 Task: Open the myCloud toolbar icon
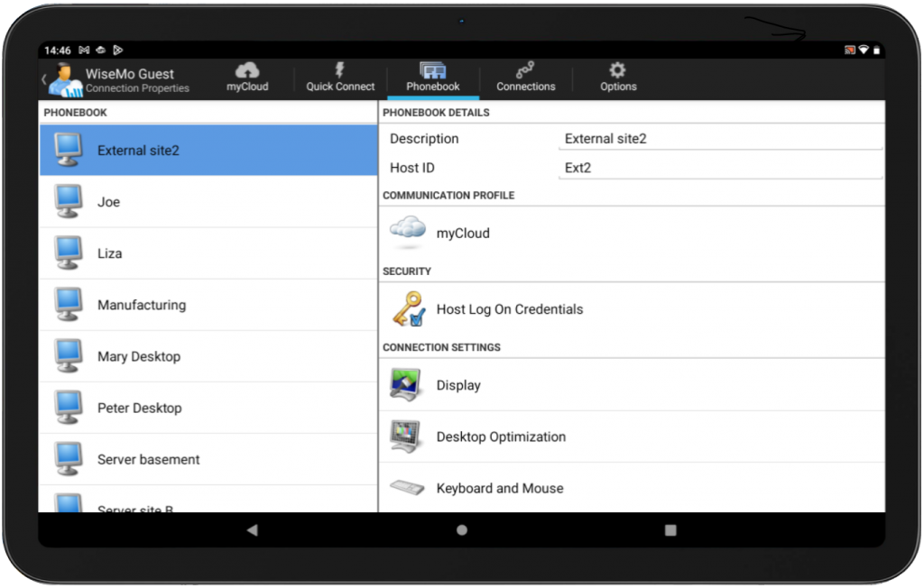(246, 70)
